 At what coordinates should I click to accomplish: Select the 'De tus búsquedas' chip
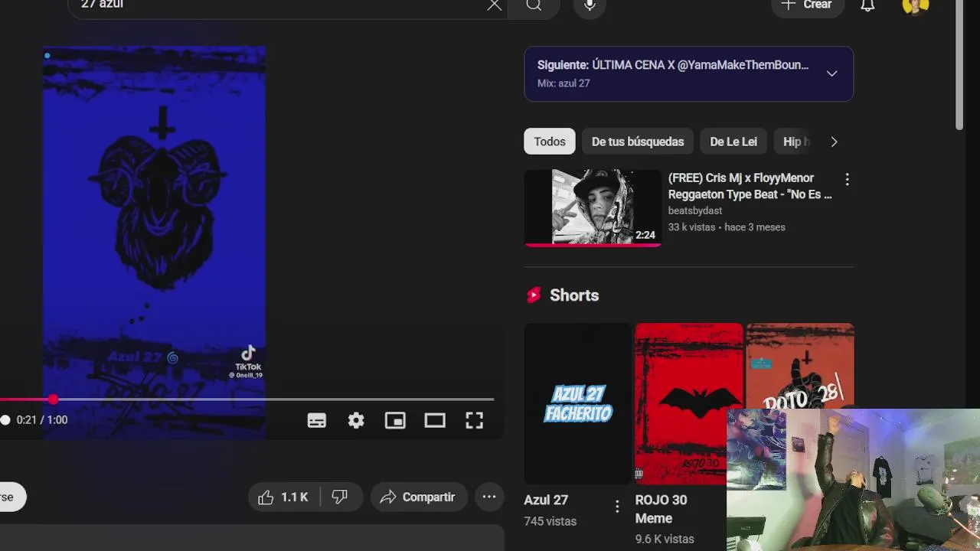(638, 142)
